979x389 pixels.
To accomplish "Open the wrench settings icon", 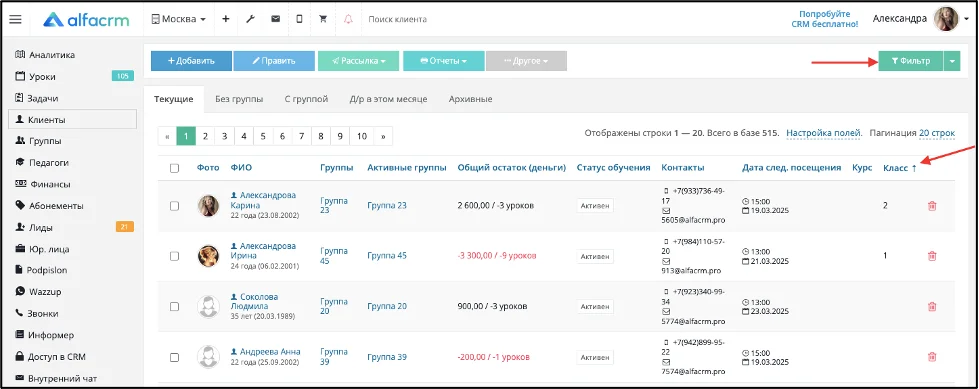I will pyautogui.click(x=250, y=19).
